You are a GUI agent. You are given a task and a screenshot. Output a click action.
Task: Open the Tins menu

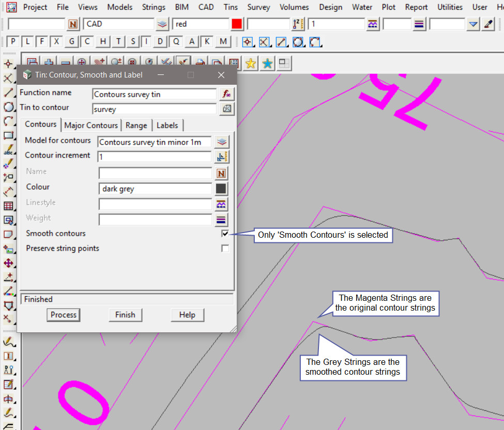click(231, 7)
